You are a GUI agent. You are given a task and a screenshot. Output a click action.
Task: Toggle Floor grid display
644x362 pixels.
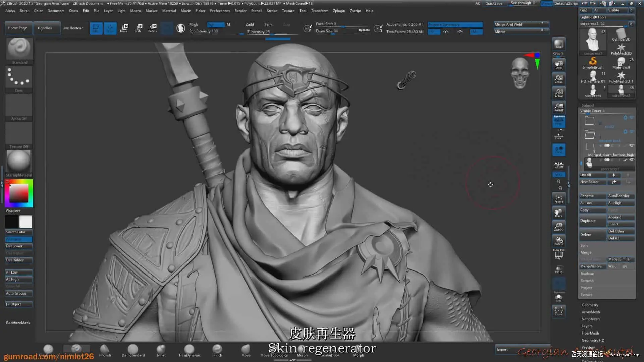[x=558, y=136]
